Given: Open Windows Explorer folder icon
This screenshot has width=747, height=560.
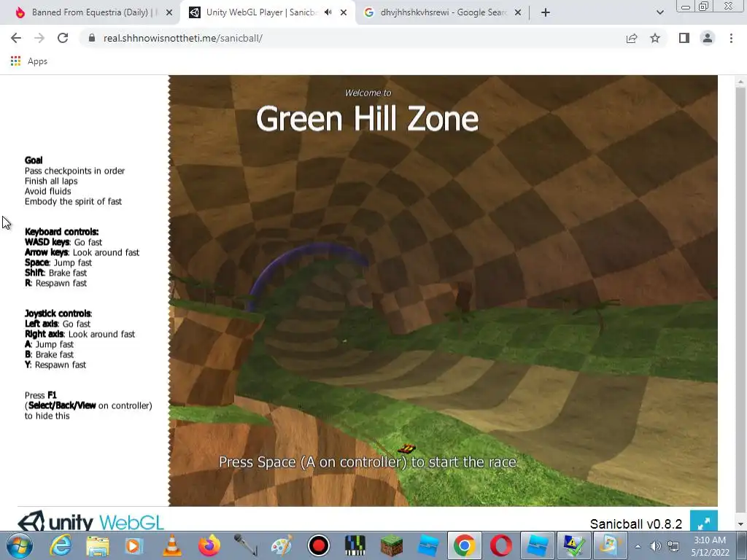Looking at the screenshot, I should 98,545.
